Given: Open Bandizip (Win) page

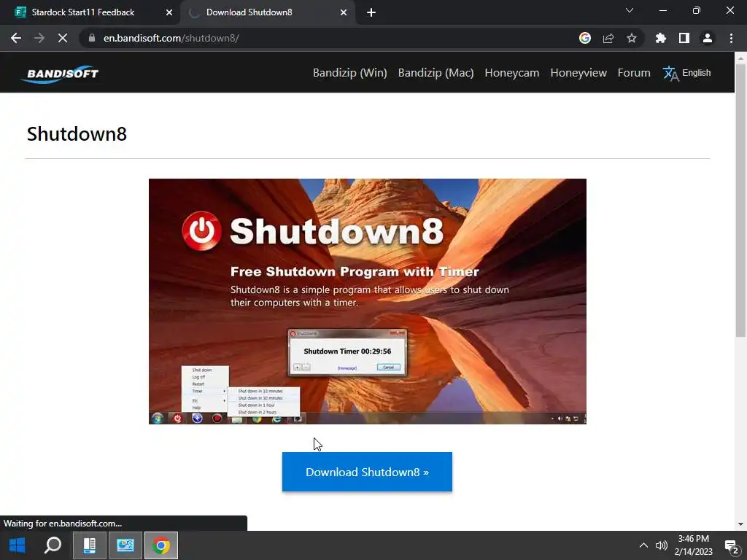Looking at the screenshot, I should pos(349,73).
